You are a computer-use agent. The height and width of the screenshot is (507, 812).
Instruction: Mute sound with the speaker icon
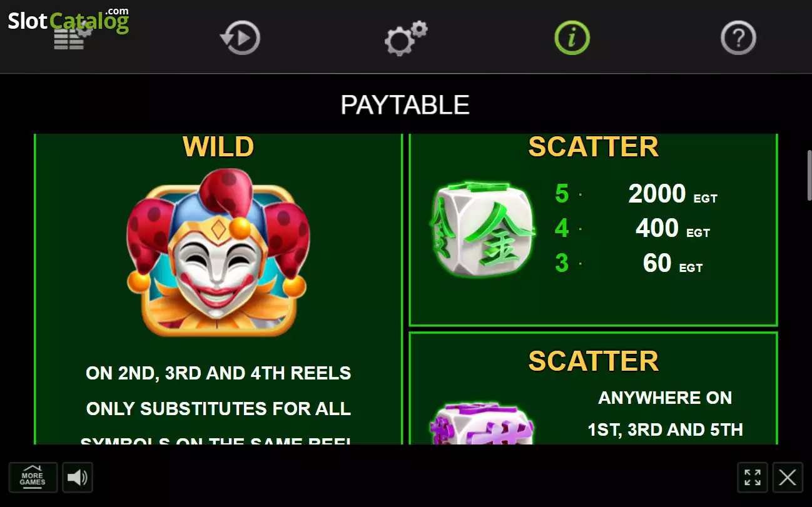click(x=78, y=478)
